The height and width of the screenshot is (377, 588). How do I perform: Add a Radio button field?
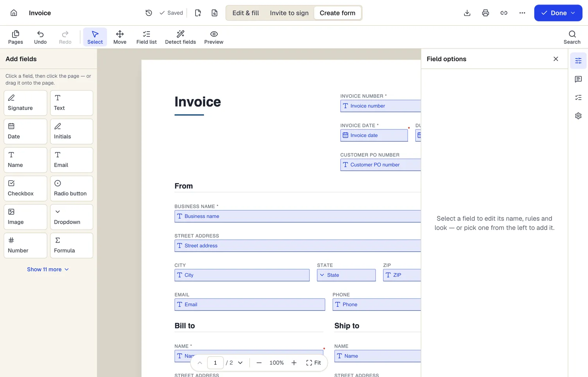click(72, 188)
